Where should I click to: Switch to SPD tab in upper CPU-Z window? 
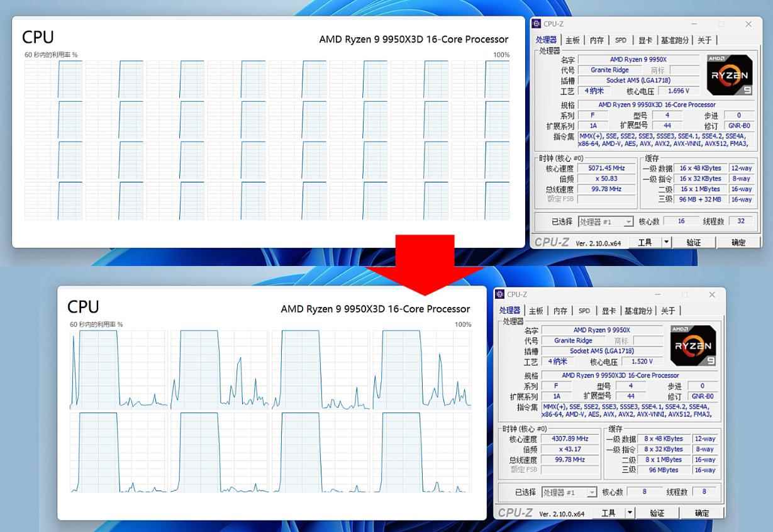pyautogui.click(x=621, y=40)
